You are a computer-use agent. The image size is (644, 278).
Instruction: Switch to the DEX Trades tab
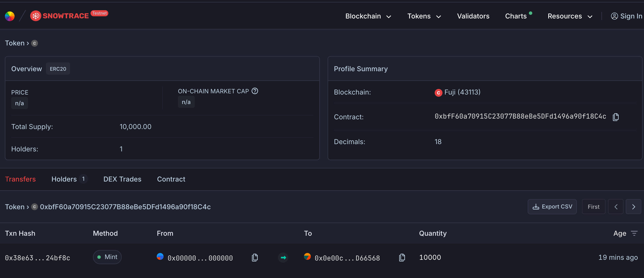[122, 179]
